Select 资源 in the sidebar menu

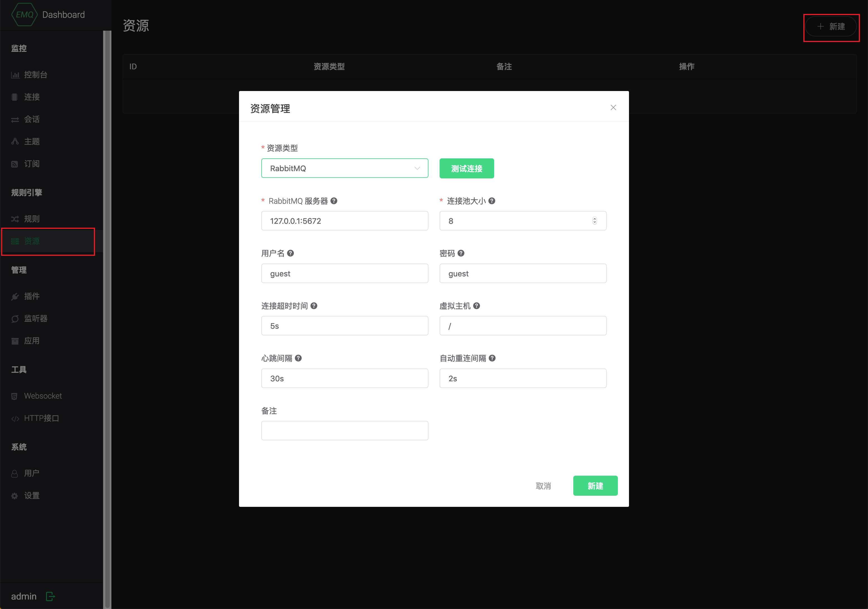click(x=32, y=241)
